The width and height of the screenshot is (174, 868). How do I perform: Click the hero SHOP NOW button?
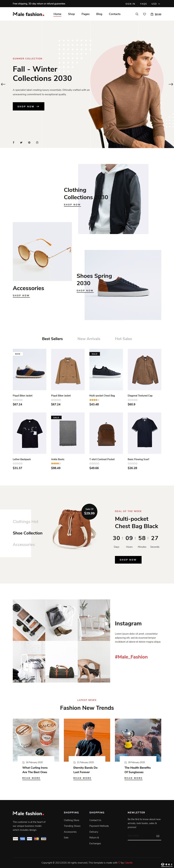[28, 106]
